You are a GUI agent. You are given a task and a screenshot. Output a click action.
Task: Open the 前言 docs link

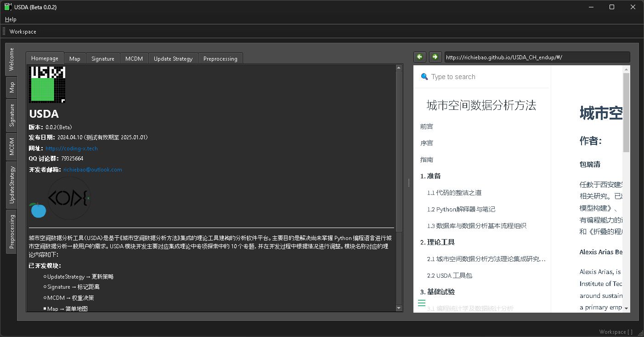pyautogui.click(x=427, y=126)
